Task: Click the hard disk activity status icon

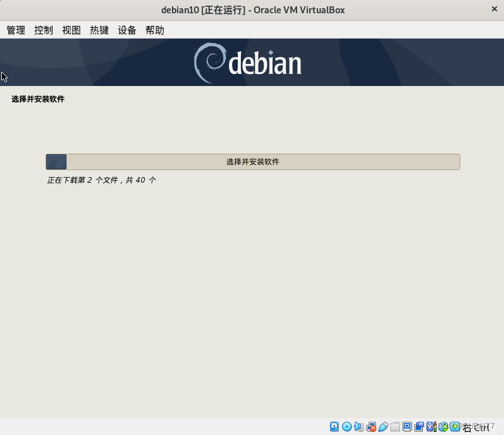Action: (x=335, y=427)
